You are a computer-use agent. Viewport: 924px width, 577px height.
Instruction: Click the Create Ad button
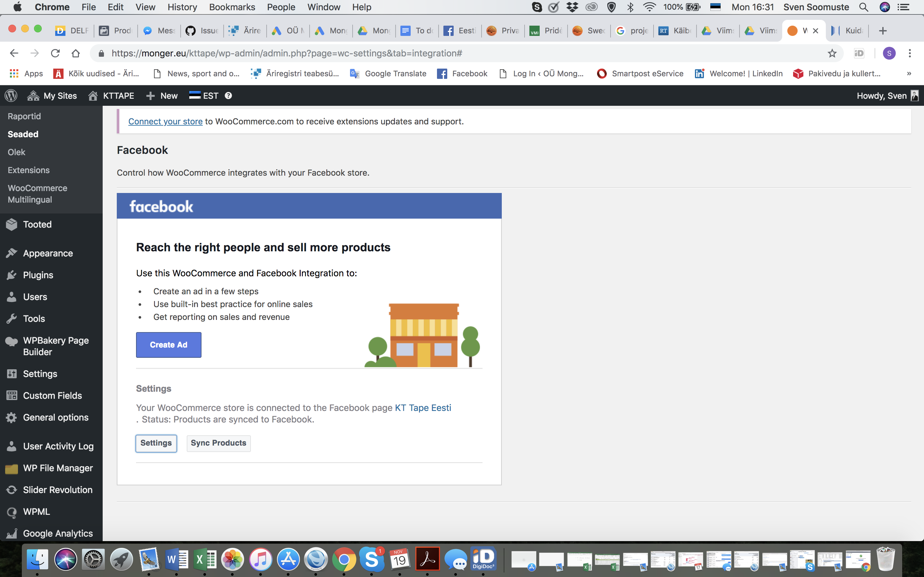pyautogui.click(x=168, y=345)
